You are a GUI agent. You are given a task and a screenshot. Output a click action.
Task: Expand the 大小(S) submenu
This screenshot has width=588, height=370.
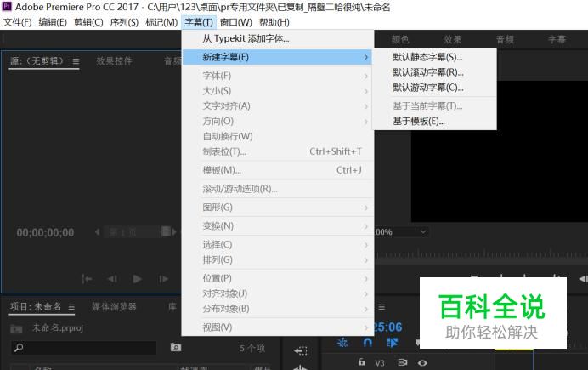click(278, 91)
